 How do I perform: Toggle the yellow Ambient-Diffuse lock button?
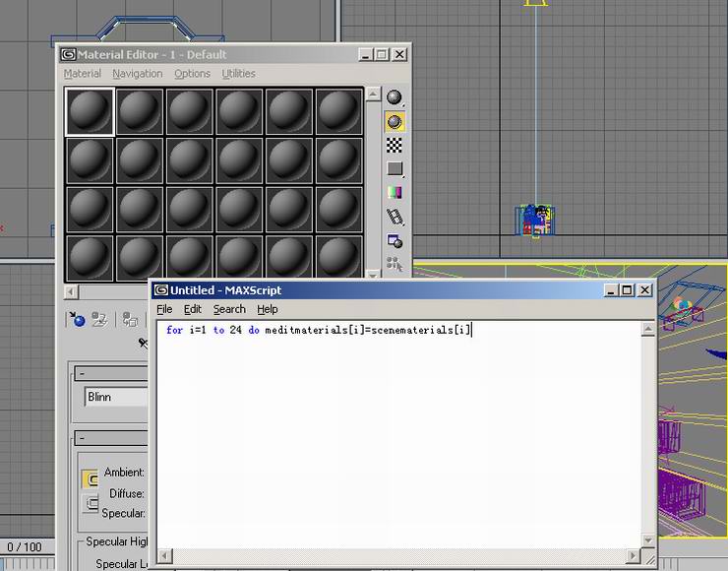[91, 479]
